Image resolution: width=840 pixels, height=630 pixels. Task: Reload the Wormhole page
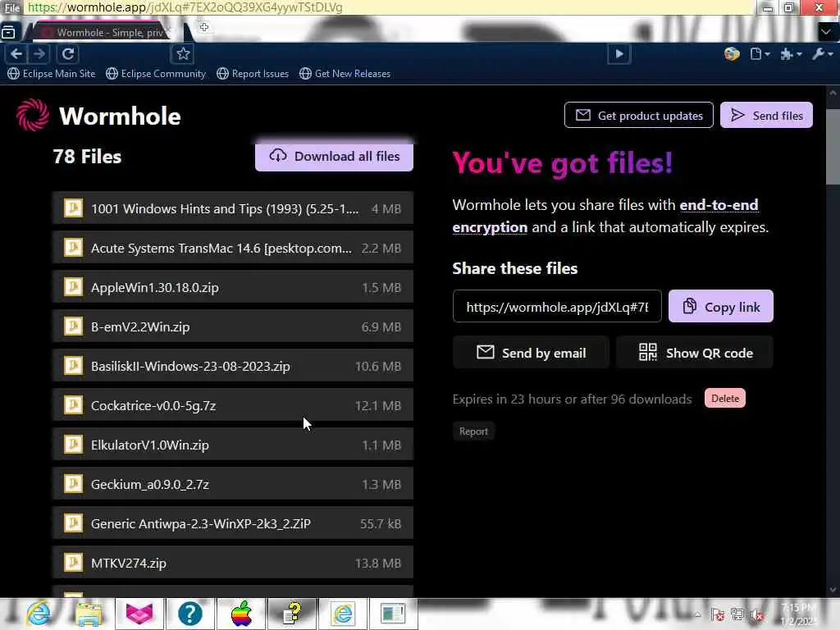[x=68, y=53]
